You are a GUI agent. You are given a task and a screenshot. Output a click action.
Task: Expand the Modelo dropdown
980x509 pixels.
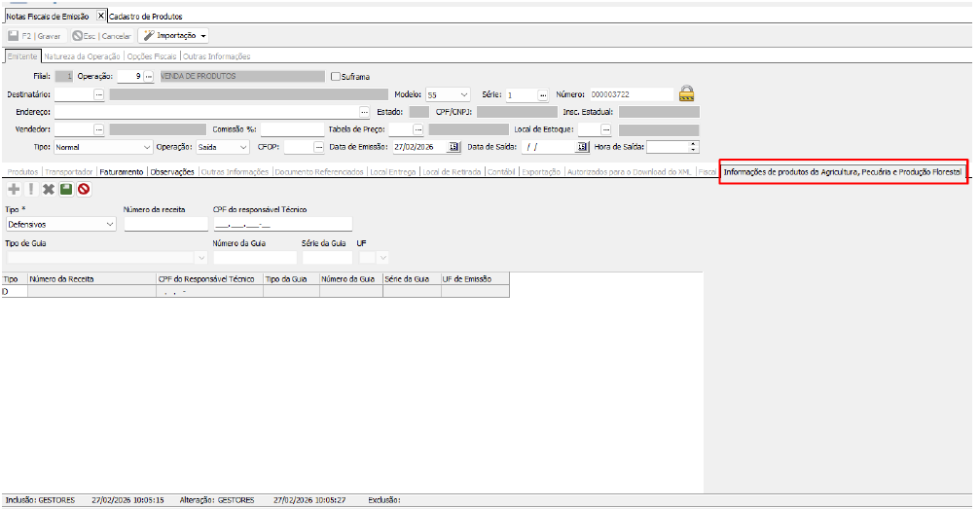click(x=463, y=94)
